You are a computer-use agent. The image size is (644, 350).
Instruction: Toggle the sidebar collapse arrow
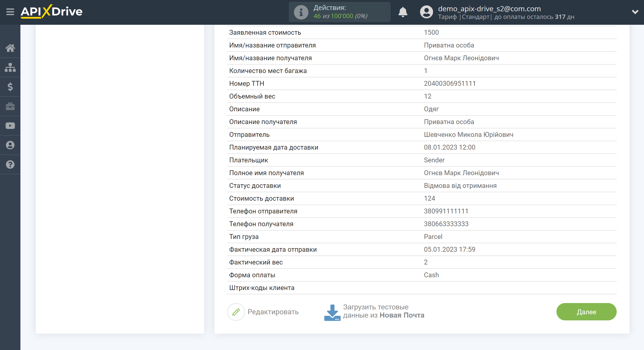point(10,12)
